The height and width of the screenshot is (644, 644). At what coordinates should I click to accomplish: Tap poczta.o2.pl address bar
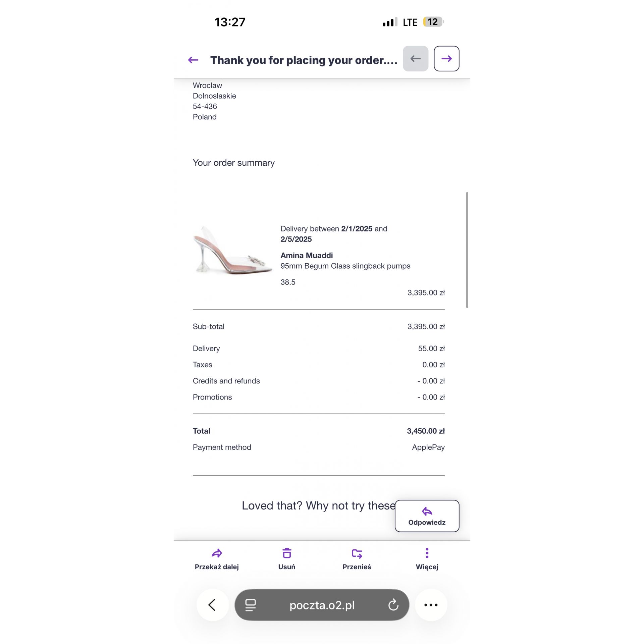322,605
